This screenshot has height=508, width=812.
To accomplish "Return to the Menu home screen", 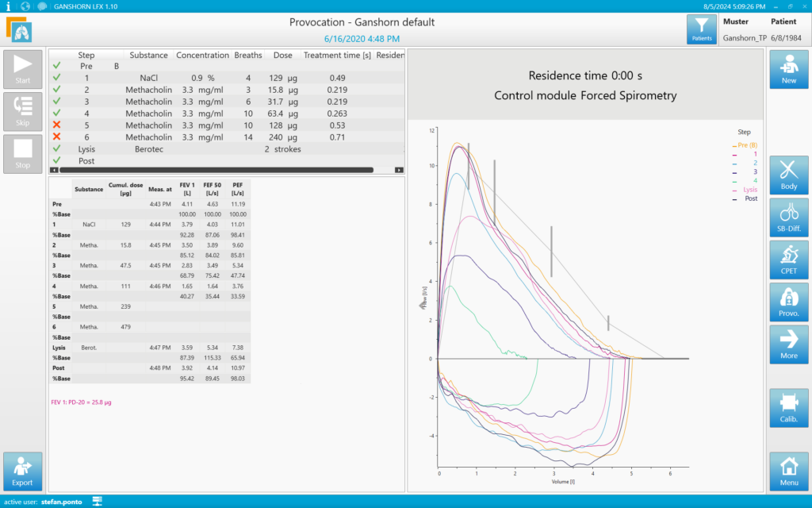I will tap(789, 471).
